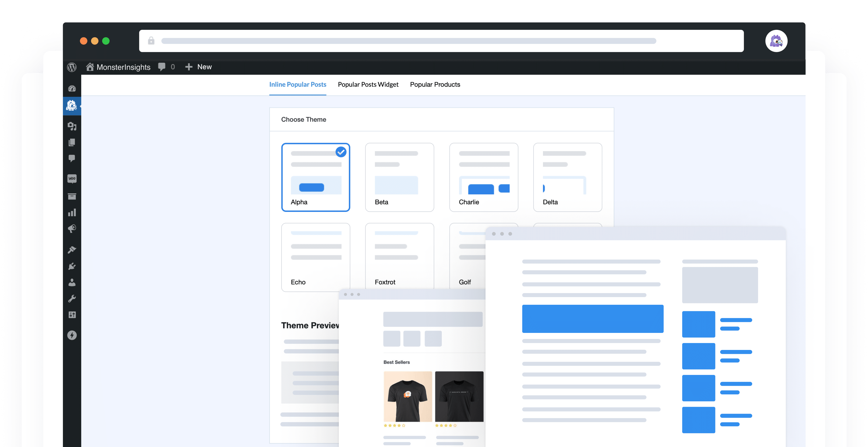This screenshot has height=447, width=868.
Task: Open the Plugins plug icon
Action: 72,266
